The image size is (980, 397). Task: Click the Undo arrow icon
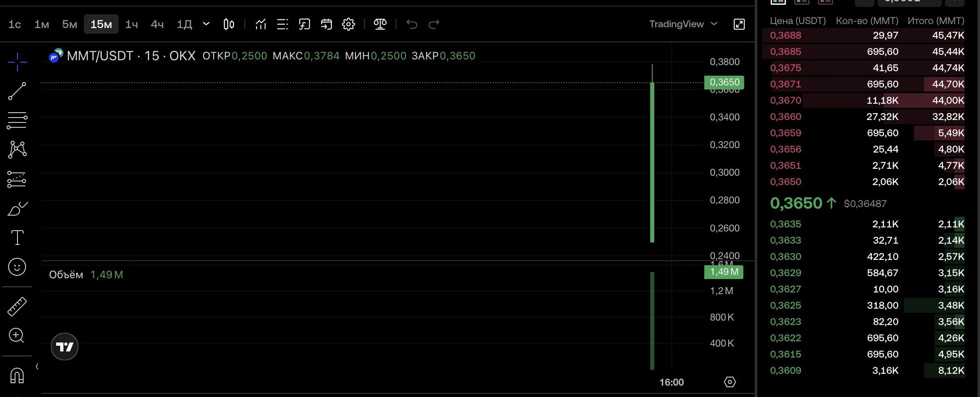coord(411,24)
